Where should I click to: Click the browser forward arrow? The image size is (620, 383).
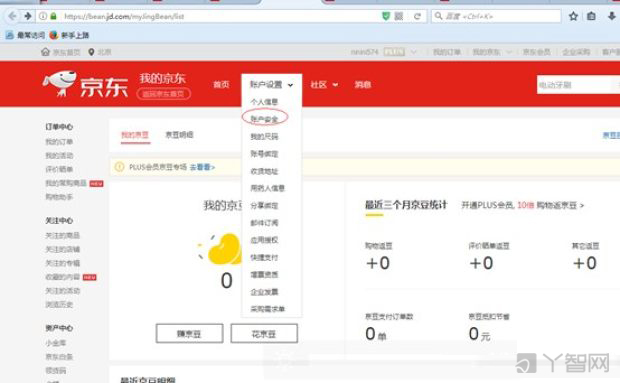tap(28, 16)
